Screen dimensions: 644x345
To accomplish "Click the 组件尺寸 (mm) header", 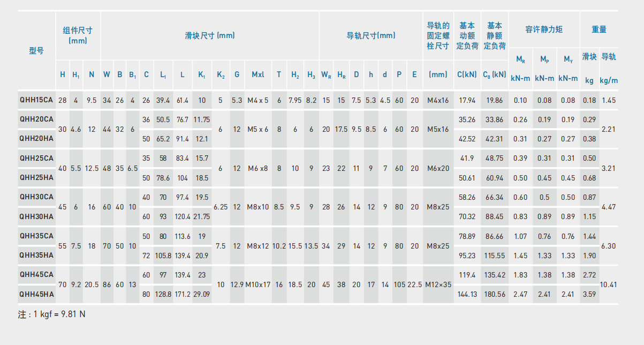I will tap(78, 35).
